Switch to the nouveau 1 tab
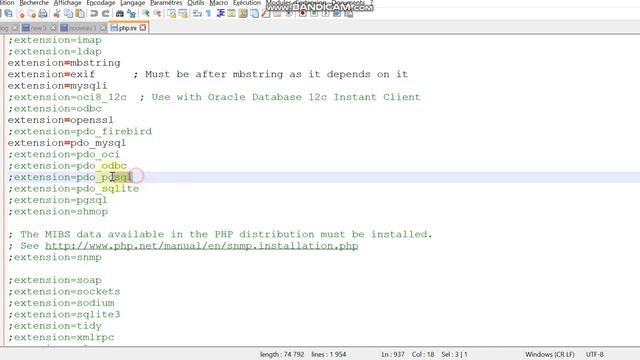Screen dimensions: 640x360 83,28
